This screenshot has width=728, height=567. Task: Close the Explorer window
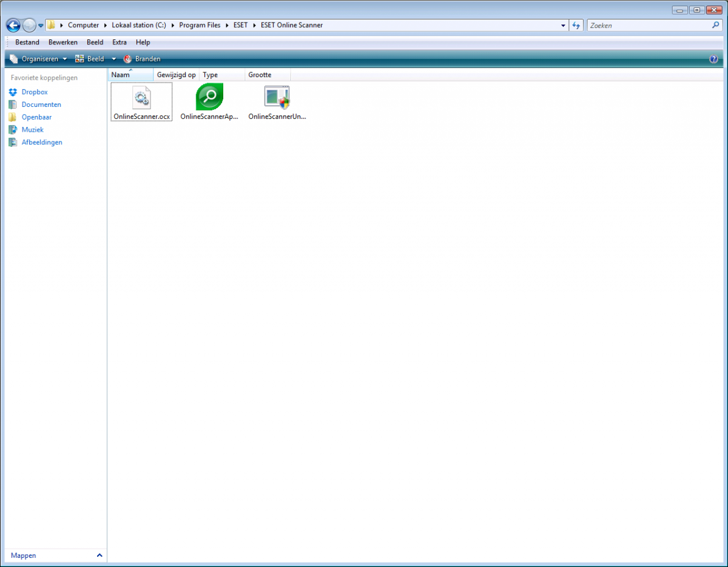713,10
